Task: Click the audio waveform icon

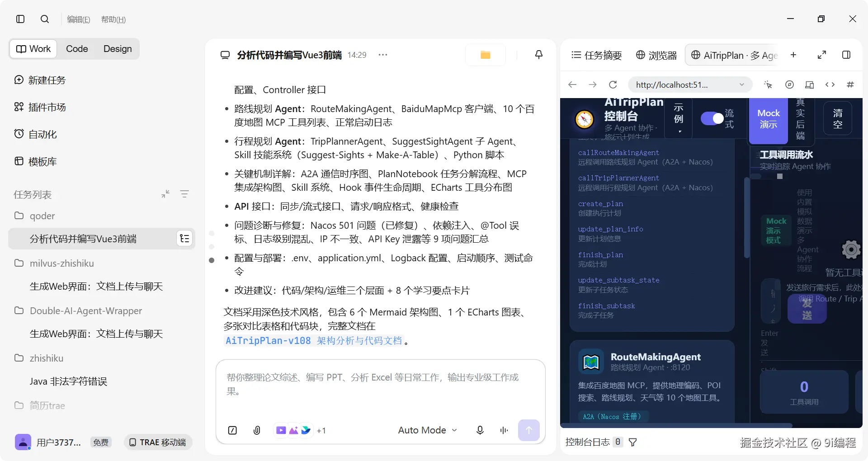Action: 504,430
